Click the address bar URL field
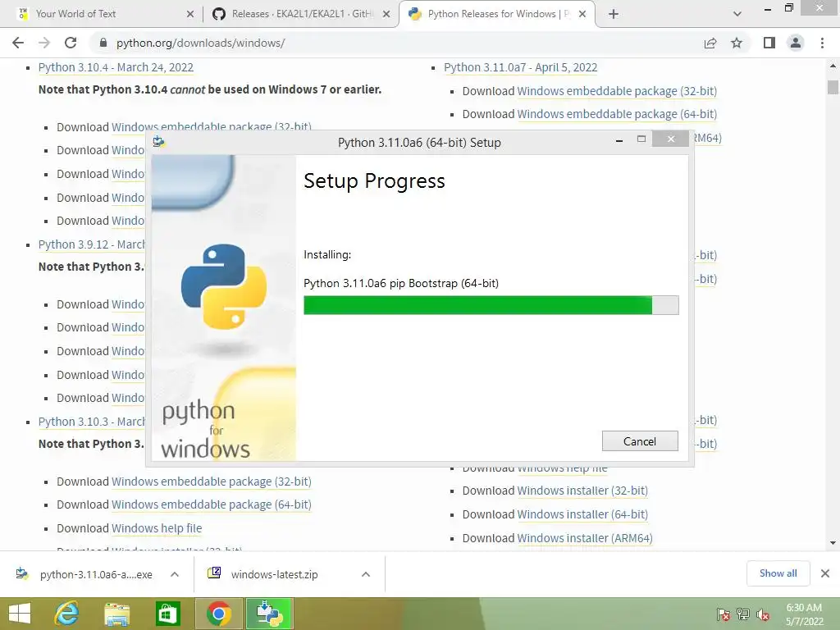This screenshot has width=840, height=630. [396, 43]
